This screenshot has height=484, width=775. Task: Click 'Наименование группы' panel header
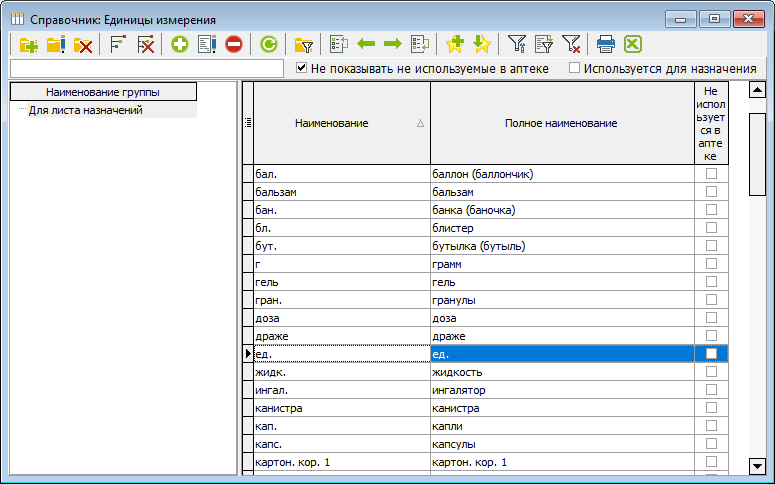point(103,92)
